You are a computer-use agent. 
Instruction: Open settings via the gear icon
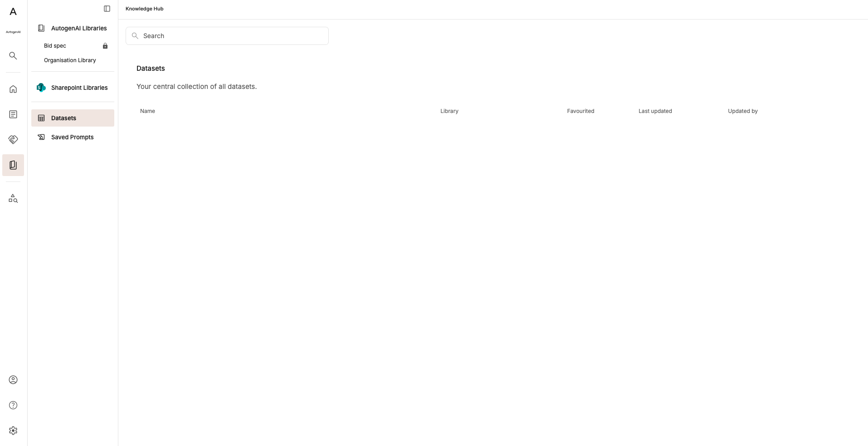click(x=13, y=431)
